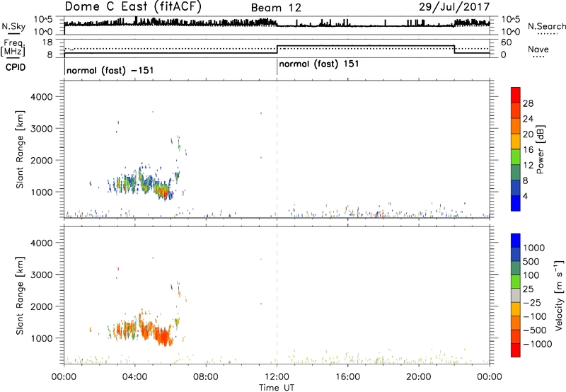
Task: Click the left '10^5' noise axis value
Action: coord(43,19)
